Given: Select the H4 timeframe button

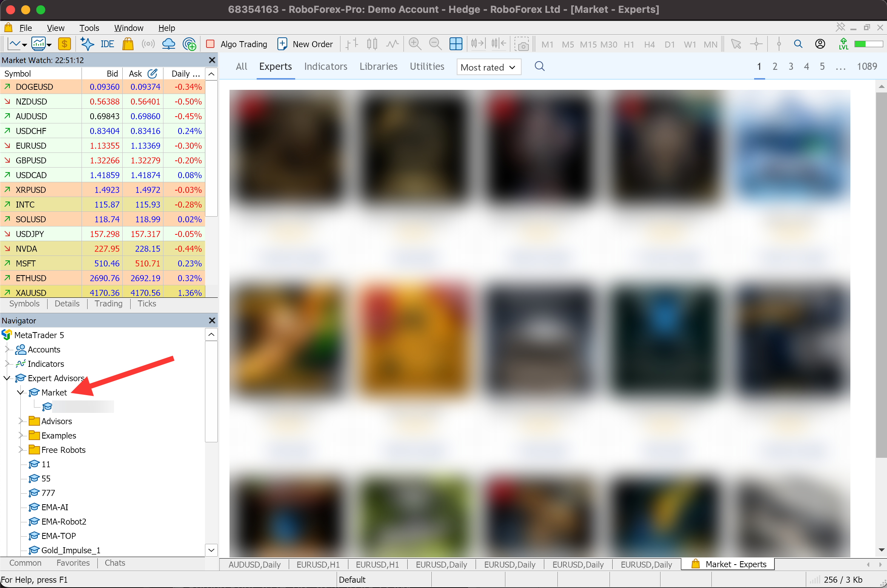Looking at the screenshot, I should click(x=649, y=45).
